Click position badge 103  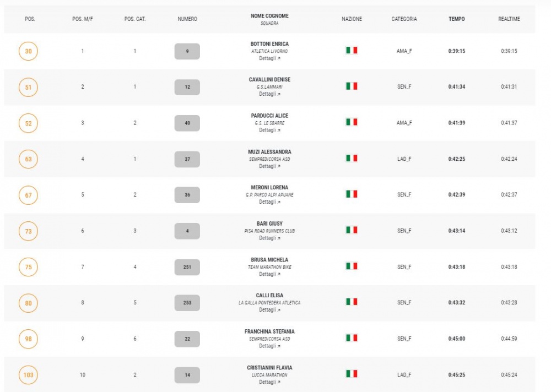point(28,375)
